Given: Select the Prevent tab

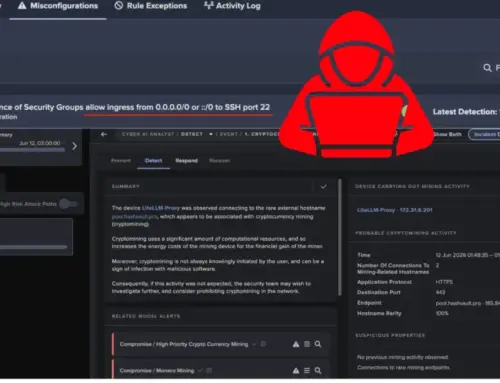Looking at the screenshot, I should [x=121, y=161].
